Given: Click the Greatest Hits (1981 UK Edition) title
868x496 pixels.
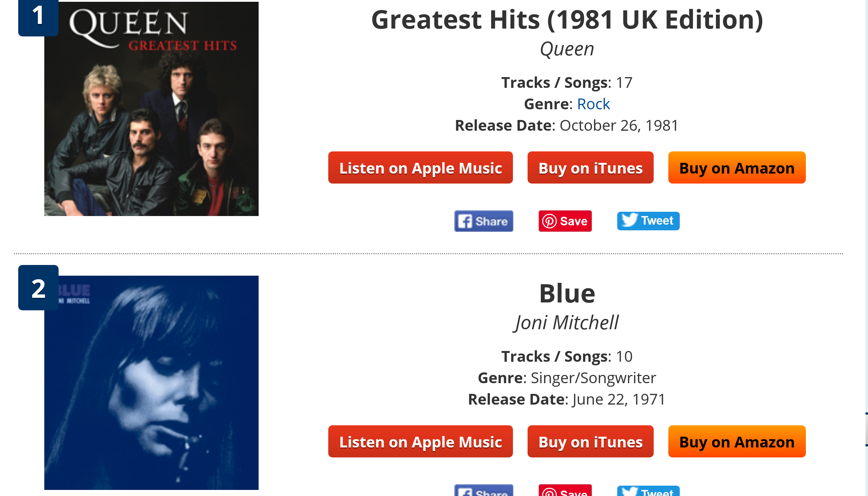Looking at the screenshot, I should tap(567, 20).
